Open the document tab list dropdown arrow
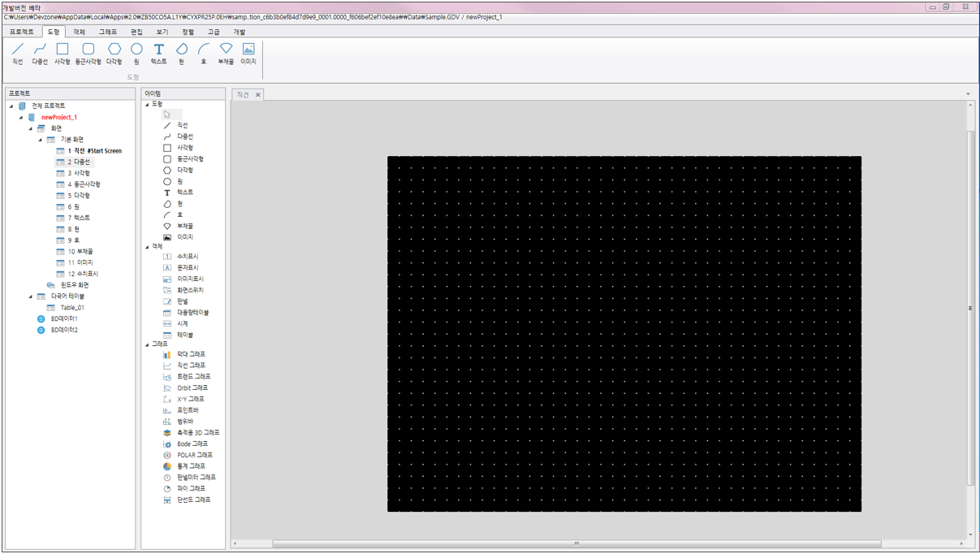This screenshot has width=980, height=554. (968, 94)
